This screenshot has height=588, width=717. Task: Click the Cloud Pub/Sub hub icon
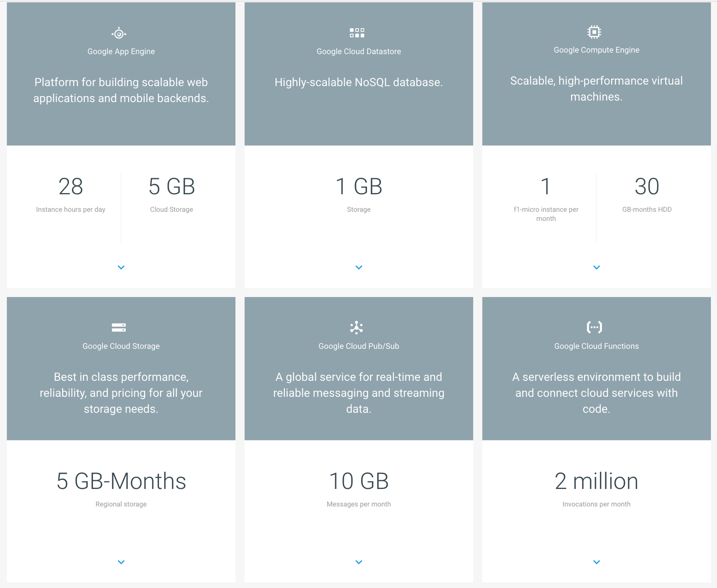tap(356, 327)
